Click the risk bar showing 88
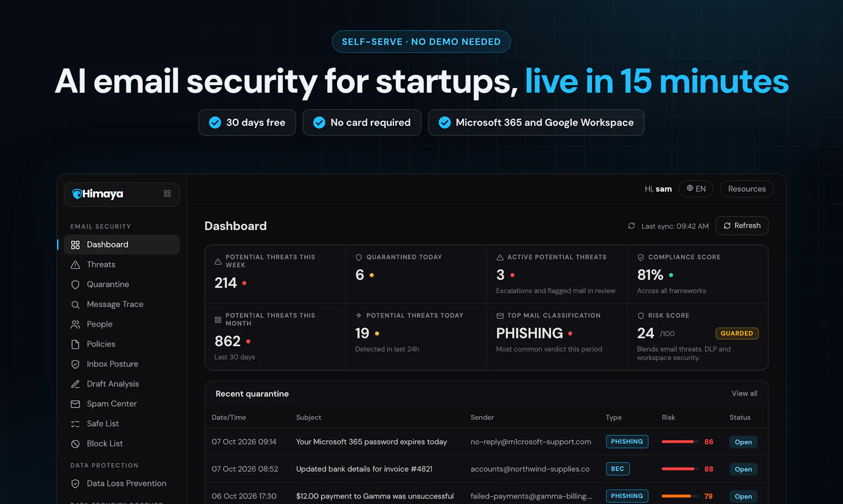 [680, 469]
